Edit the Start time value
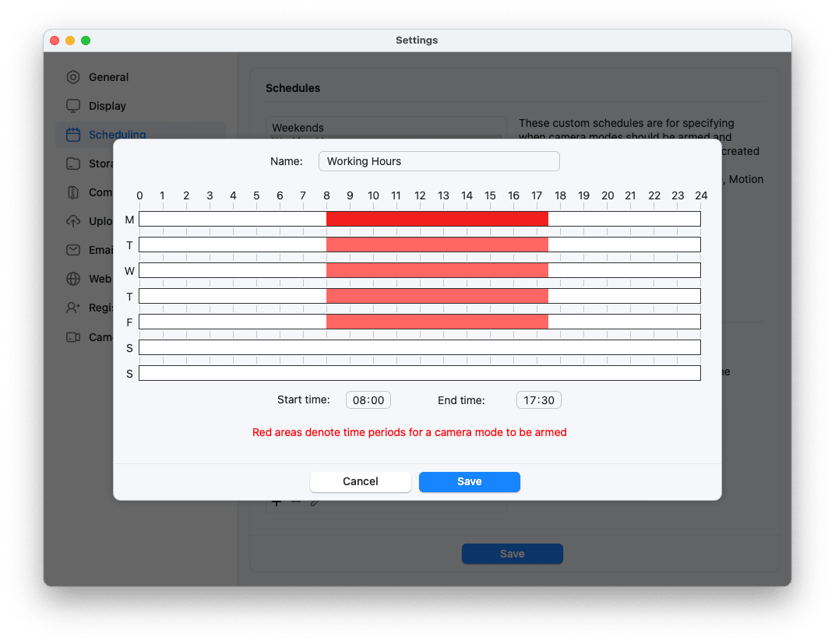835x644 pixels. point(368,399)
